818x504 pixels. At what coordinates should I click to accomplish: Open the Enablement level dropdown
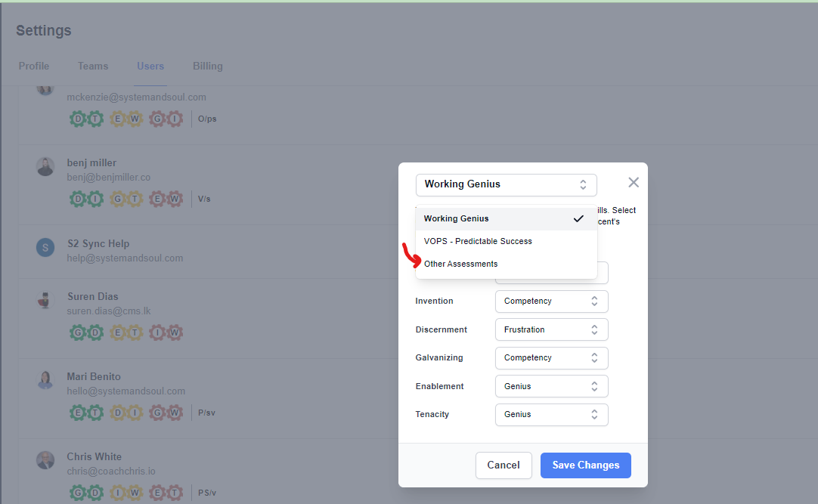(551, 386)
